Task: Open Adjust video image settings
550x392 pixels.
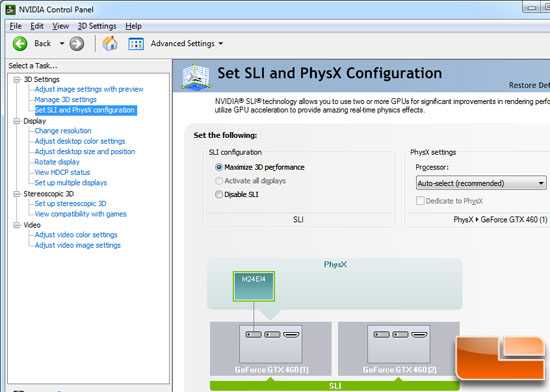Action: (77, 245)
